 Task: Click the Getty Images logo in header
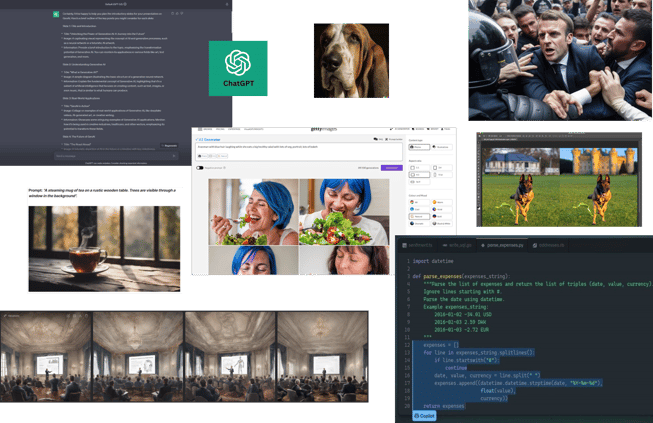coord(318,131)
